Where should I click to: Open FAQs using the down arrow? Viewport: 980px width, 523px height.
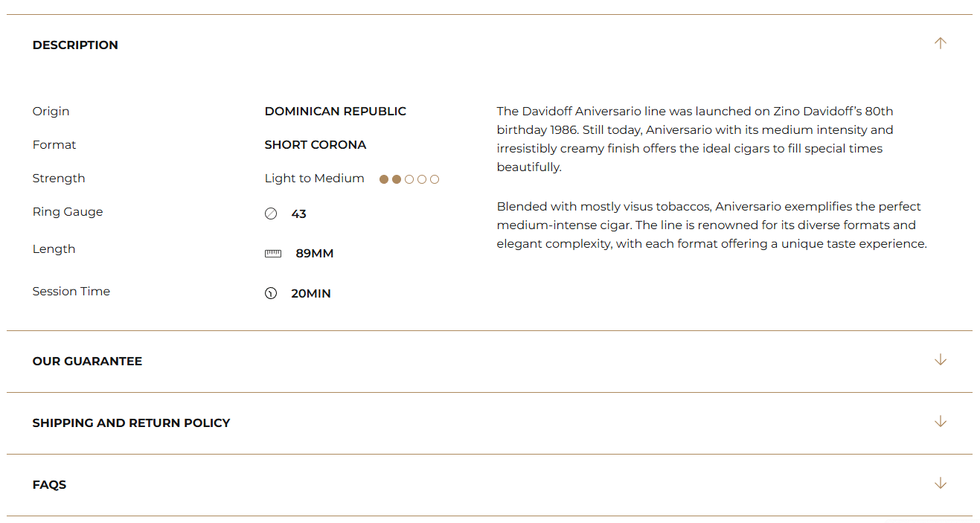941,484
